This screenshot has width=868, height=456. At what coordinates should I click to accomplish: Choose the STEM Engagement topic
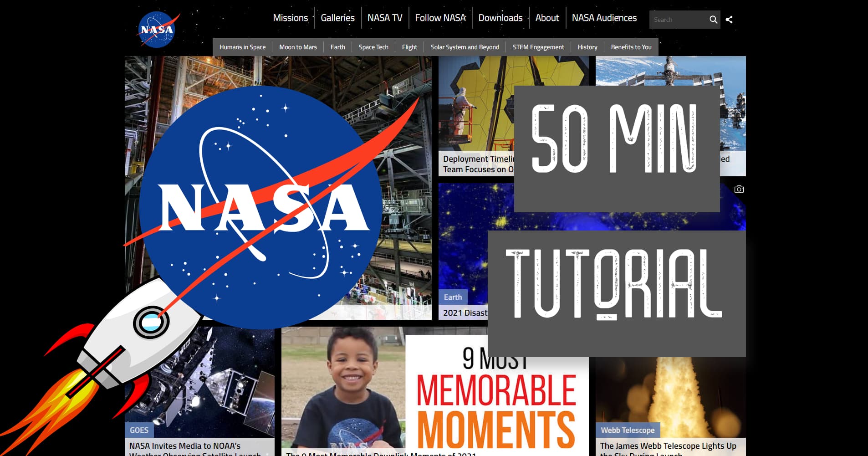[x=538, y=47]
